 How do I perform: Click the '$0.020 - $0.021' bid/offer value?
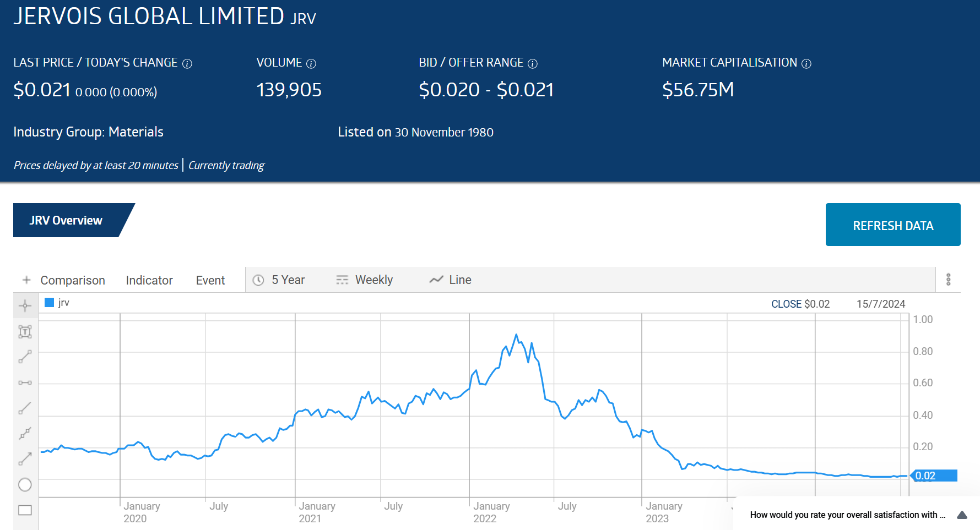486,90
